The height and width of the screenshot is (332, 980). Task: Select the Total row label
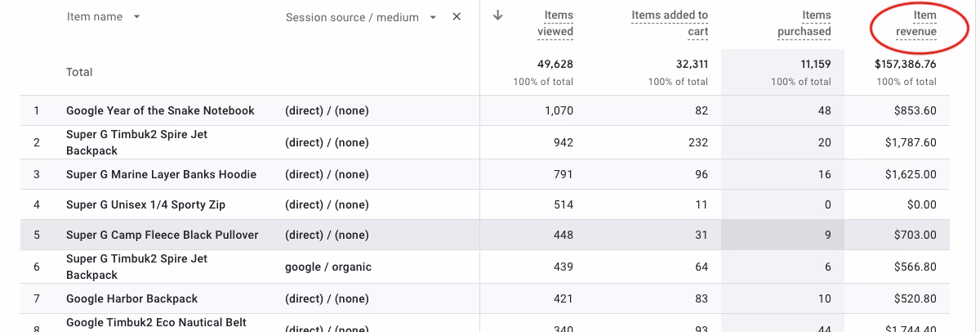pos(79,72)
